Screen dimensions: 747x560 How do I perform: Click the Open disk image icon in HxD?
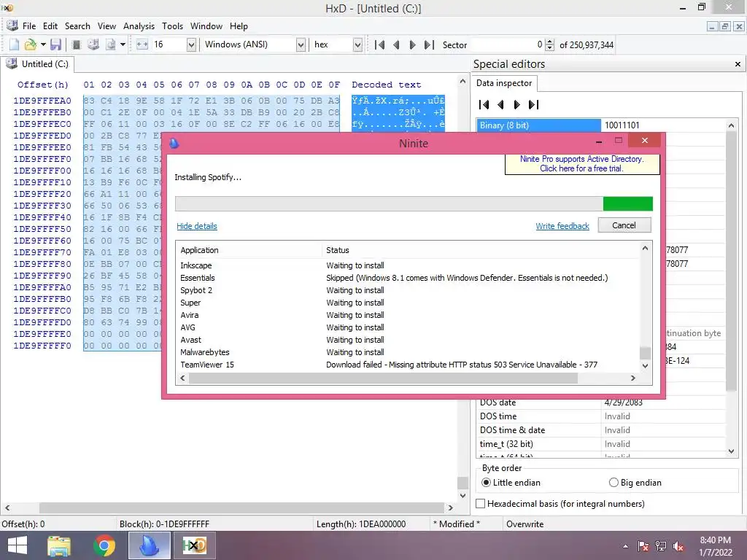[111, 44]
